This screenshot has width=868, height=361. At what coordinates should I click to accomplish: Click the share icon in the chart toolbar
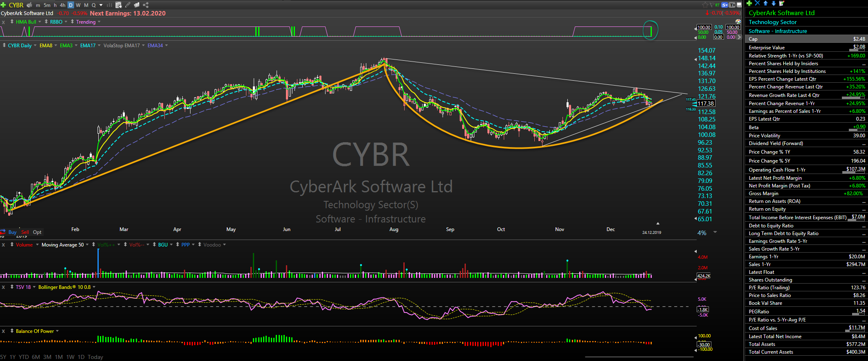(146, 5)
